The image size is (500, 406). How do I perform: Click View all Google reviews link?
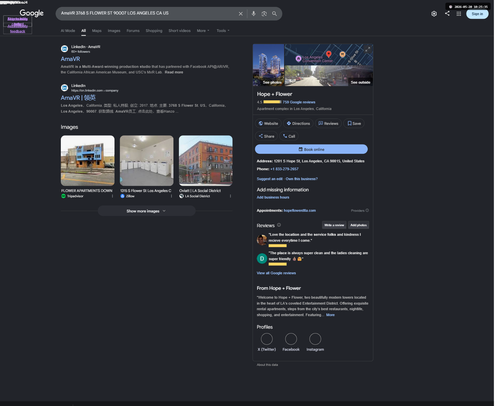pos(276,273)
